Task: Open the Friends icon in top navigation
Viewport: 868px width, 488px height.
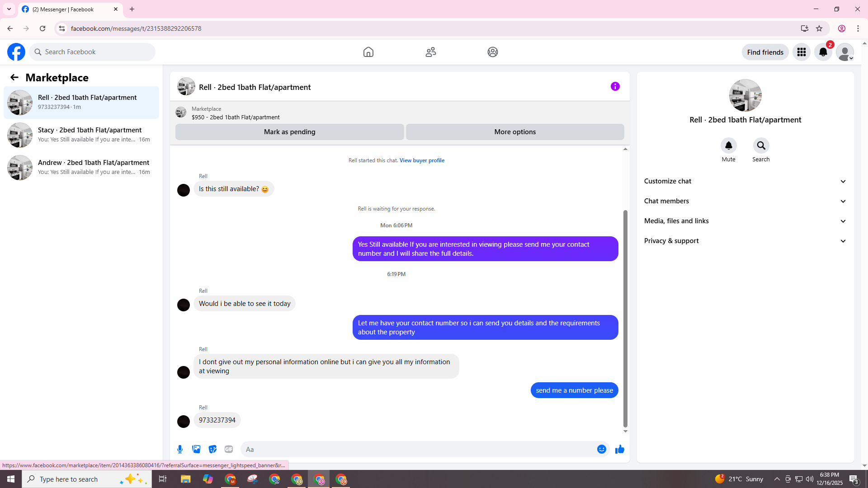Action: [431, 52]
